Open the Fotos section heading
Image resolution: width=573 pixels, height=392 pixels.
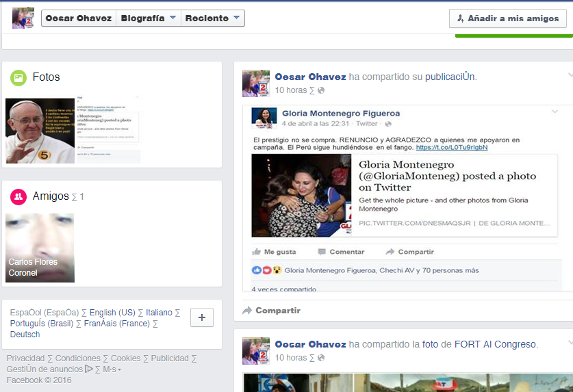pos(46,77)
